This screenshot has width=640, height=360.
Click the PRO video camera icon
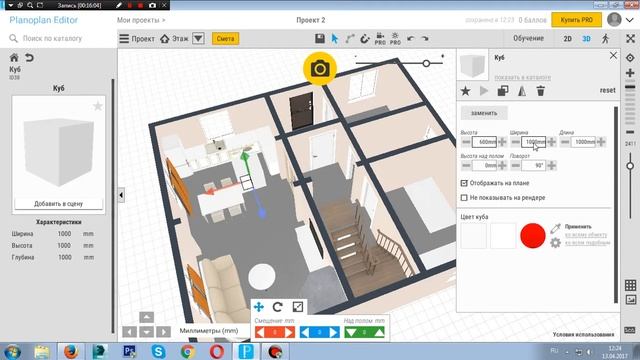tap(380, 38)
